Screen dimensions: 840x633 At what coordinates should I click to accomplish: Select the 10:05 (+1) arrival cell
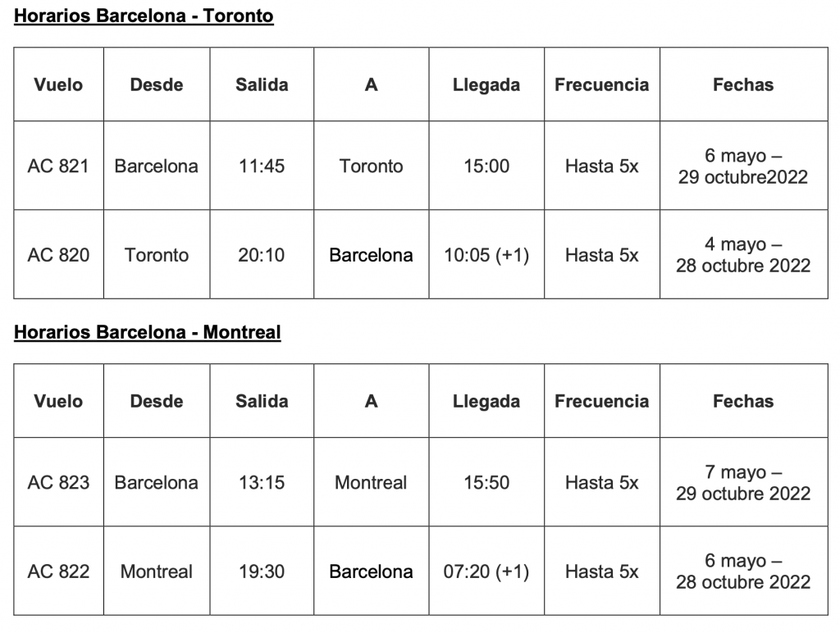coord(486,255)
